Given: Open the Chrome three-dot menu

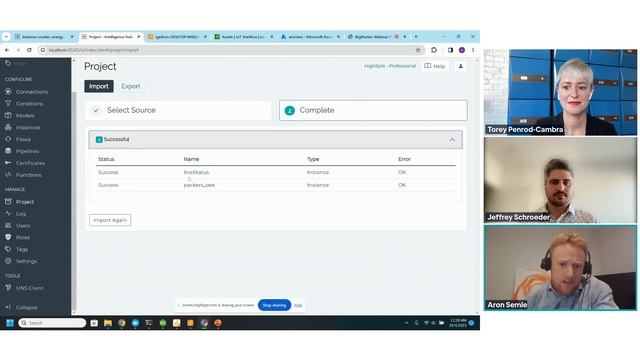Looking at the screenshot, I should (x=473, y=50).
